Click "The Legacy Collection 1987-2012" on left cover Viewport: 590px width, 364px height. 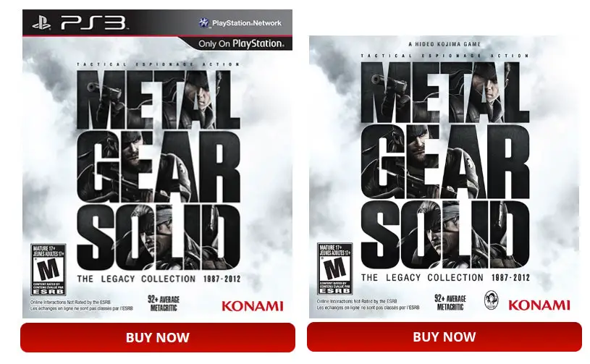(x=158, y=279)
